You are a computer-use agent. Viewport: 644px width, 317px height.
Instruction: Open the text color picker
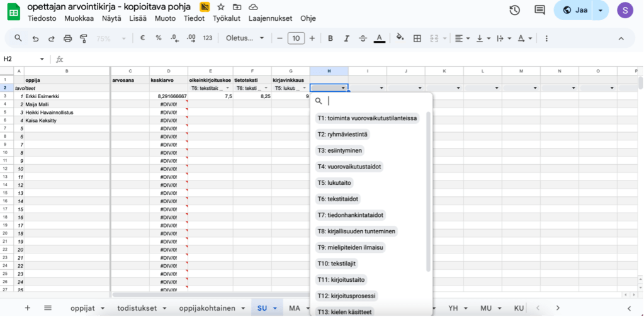pos(379,38)
